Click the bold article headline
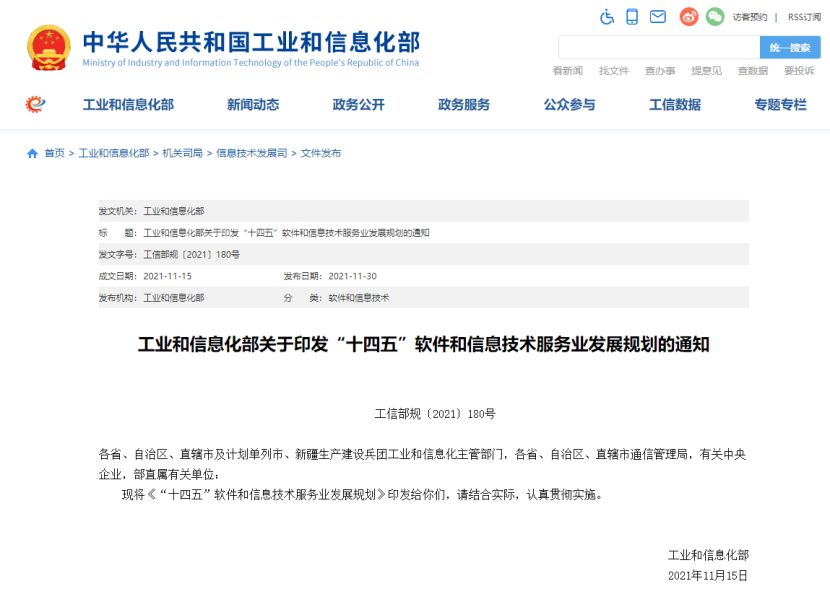This screenshot has width=830, height=595. point(423,345)
